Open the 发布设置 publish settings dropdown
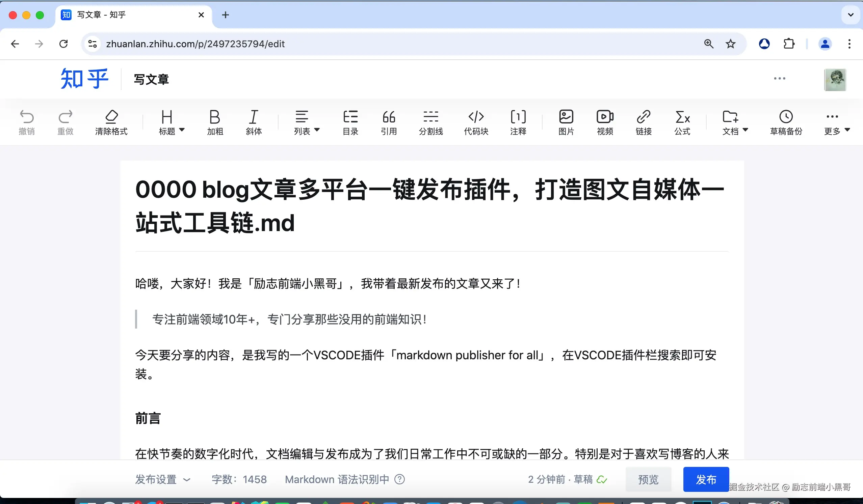The width and height of the screenshot is (863, 504). pyautogui.click(x=163, y=479)
